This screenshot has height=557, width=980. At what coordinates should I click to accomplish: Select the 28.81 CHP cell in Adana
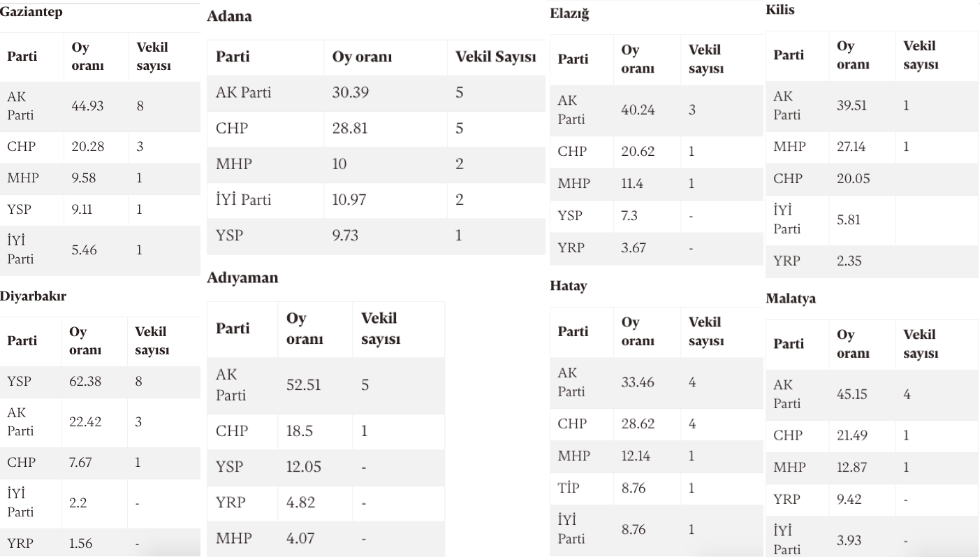350,129
